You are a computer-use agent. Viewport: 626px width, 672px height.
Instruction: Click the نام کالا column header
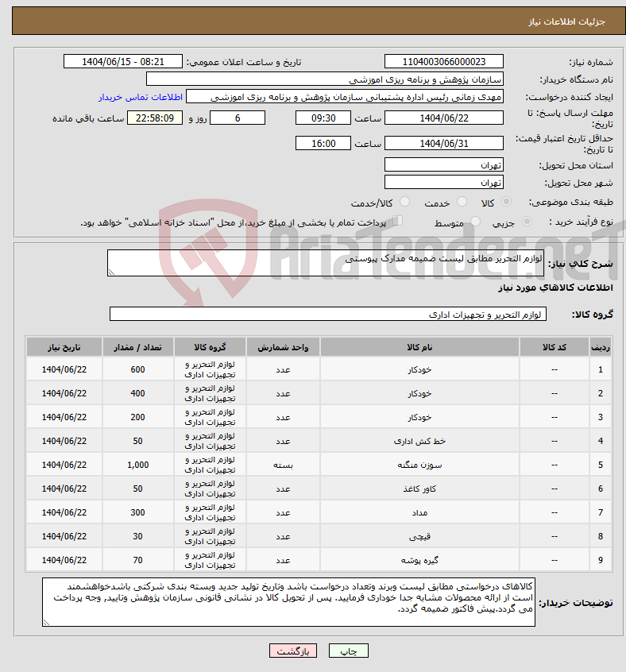point(419,347)
